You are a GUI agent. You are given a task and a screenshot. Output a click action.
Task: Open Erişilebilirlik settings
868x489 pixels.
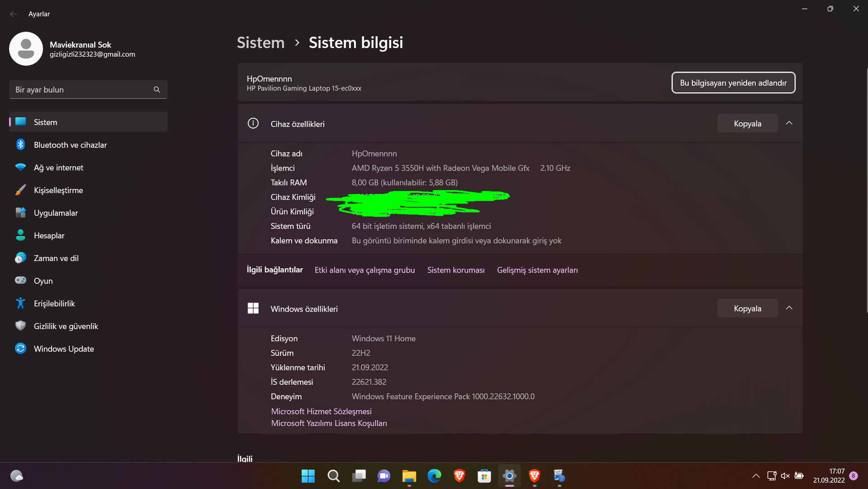coord(88,304)
